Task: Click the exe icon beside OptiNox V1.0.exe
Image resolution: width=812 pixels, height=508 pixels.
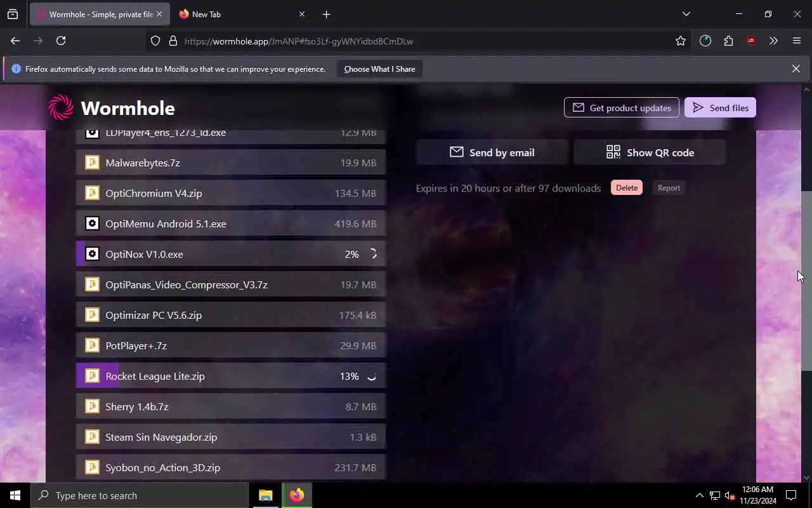Action: (92, 254)
